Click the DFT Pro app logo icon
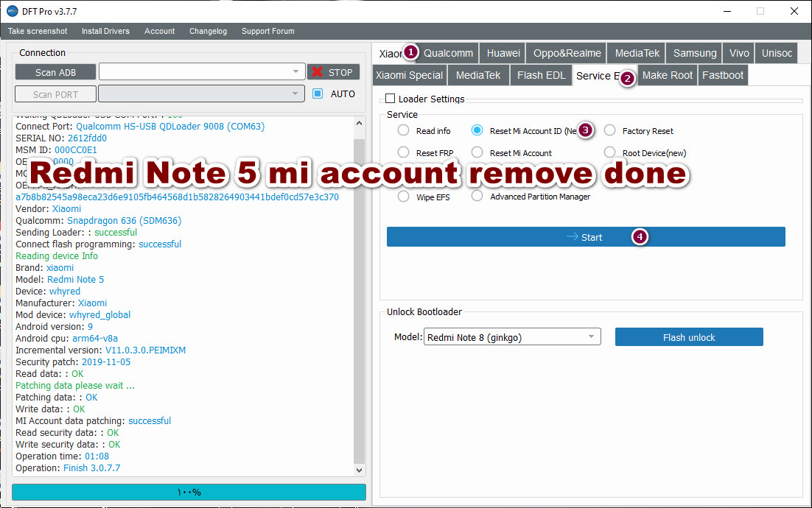The image size is (812, 508). point(12,11)
